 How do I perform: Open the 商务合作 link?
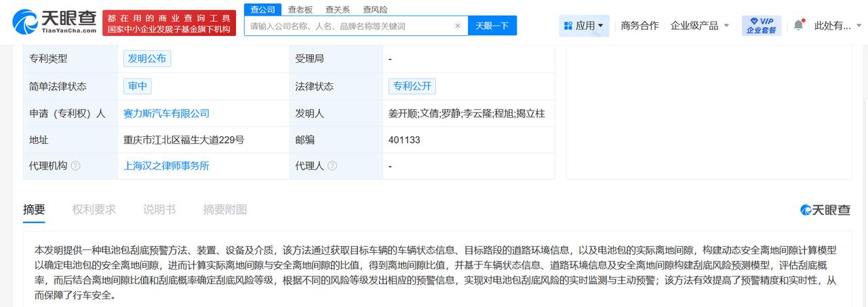coord(639,26)
